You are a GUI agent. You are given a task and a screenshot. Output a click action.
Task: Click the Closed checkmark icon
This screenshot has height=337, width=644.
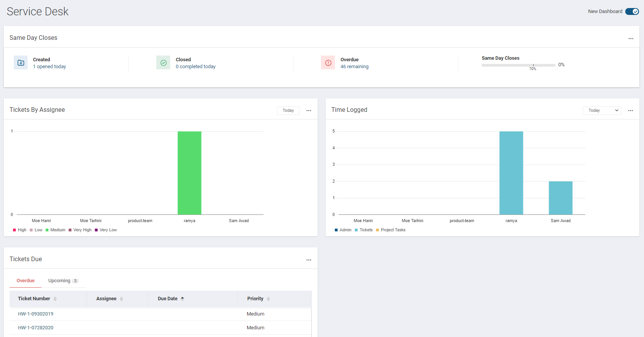(x=163, y=62)
